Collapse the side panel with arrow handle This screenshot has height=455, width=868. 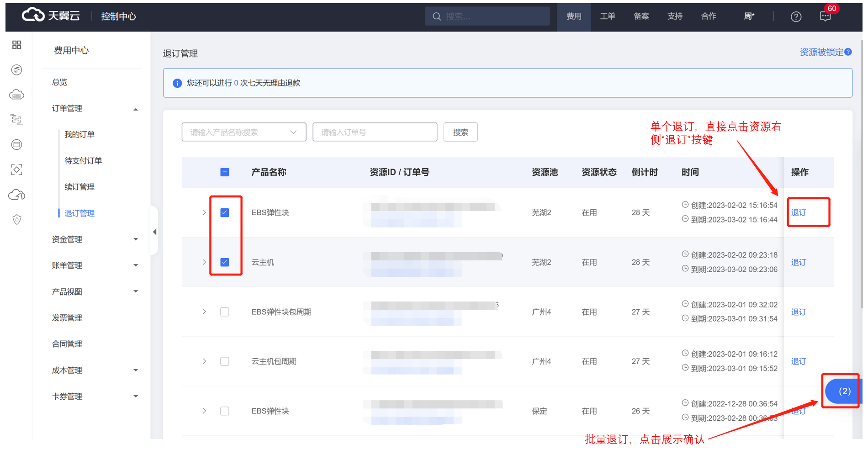click(155, 232)
